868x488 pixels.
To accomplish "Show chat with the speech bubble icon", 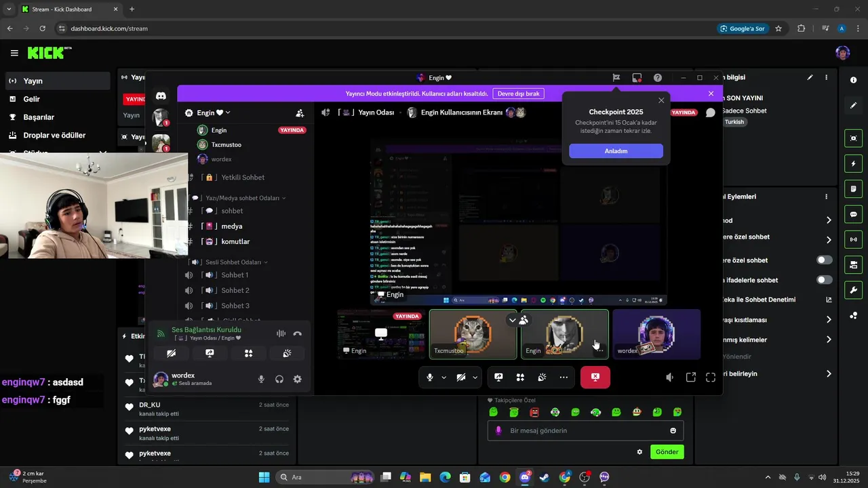I will coord(710,113).
